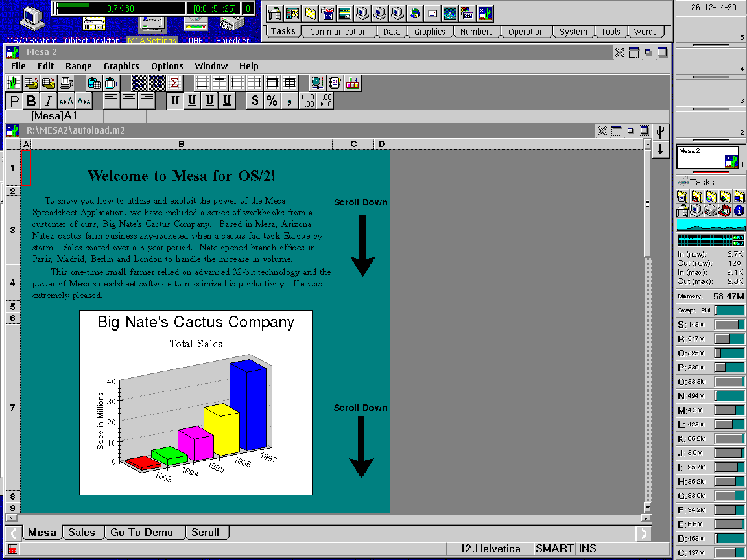This screenshot has width=747, height=560.
Task: Open the Go To Demo sheet tab
Action: [x=142, y=532]
